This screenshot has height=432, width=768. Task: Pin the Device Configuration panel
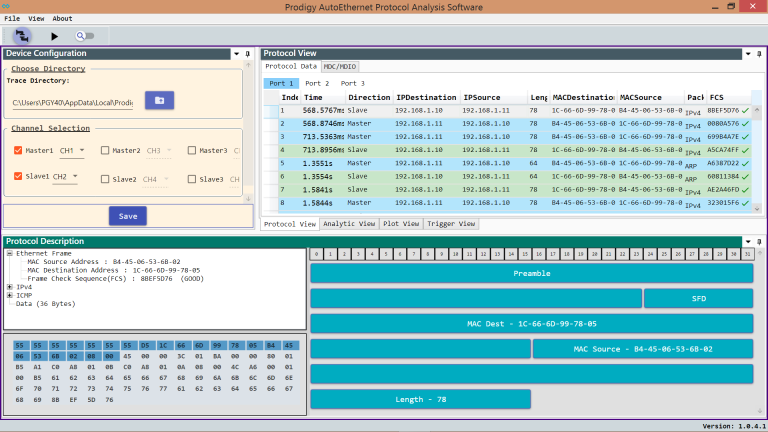(x=247, y=53)
